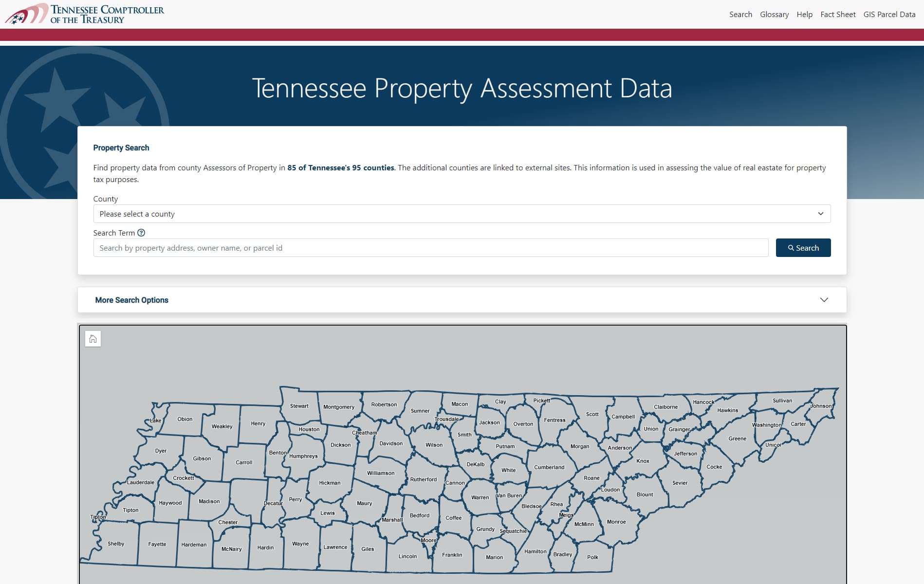Click Sullivan county on the map
The image size is (924, 584).
coord(781,401)
